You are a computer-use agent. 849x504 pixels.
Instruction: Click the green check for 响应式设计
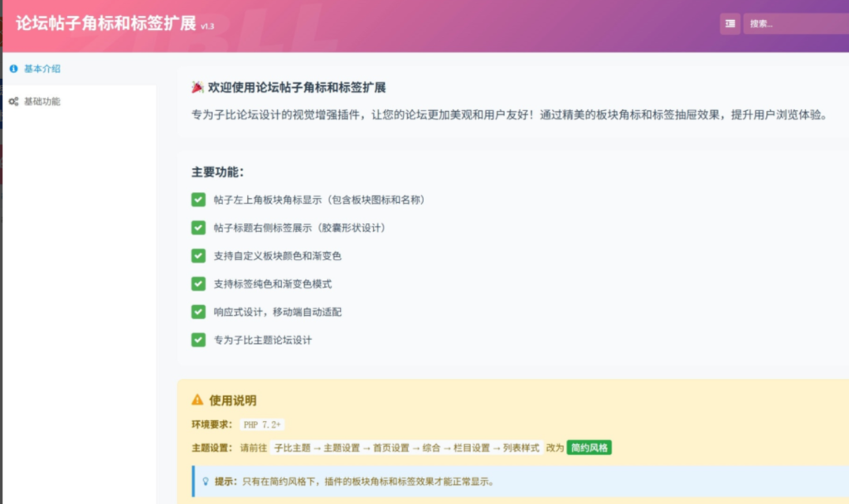198,312
